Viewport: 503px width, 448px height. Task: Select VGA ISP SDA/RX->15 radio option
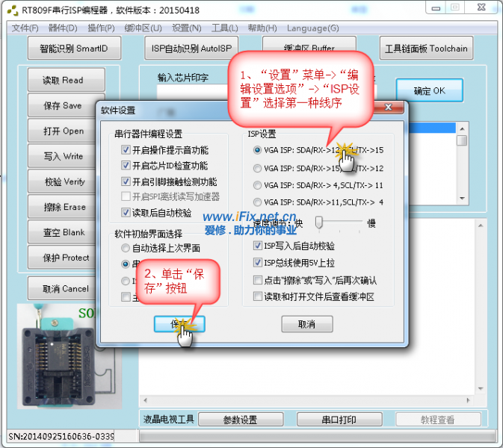[x=259, y=168]
